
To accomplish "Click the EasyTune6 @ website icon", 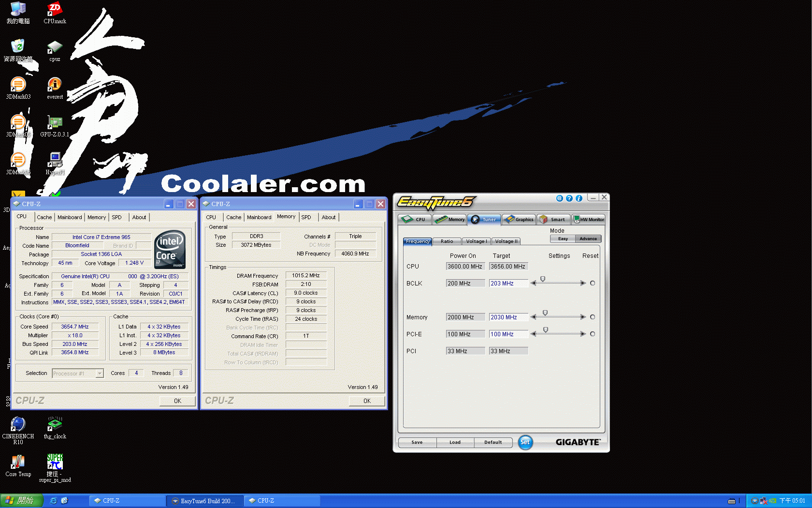I will 560,198.
